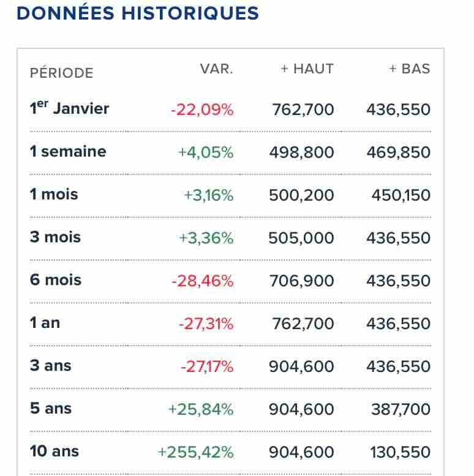Click the -22,09% variation value
The width and height of the screenshot is (474, 476).
[202, 110]
